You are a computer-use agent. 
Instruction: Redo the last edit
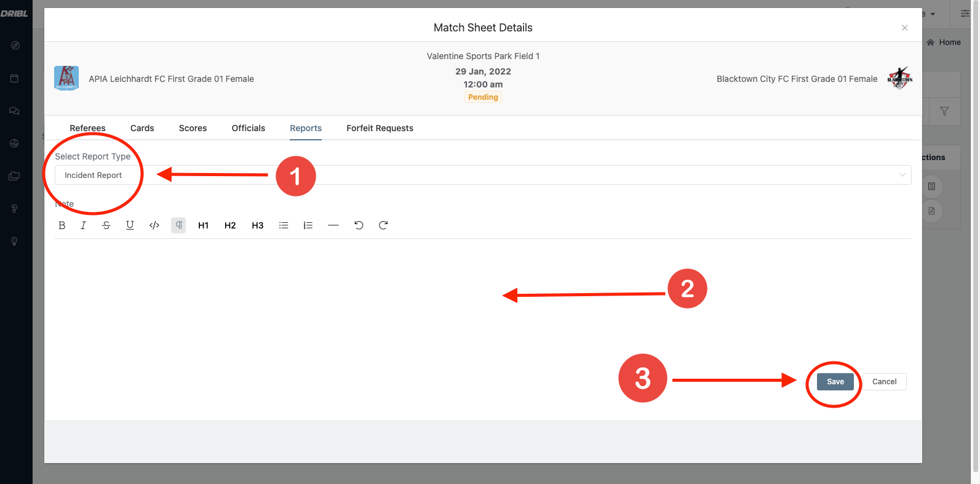click(x=383, y=225)
